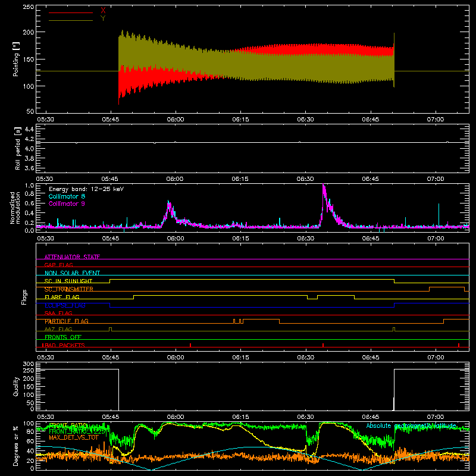476x476 pixels.
Task: Click the SC_TRANSMITTER raised step near 07:00
Action: [x=447, y=287]
